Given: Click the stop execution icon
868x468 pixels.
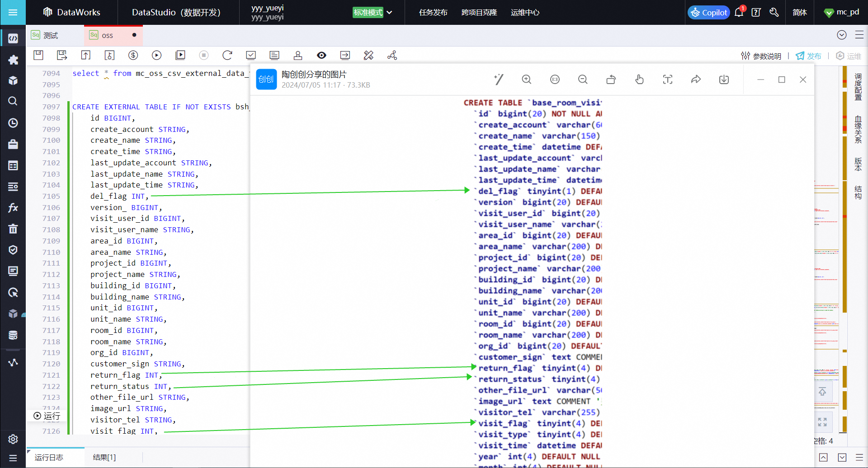Looking at the screenshot, I should click(x=204, y=55).
